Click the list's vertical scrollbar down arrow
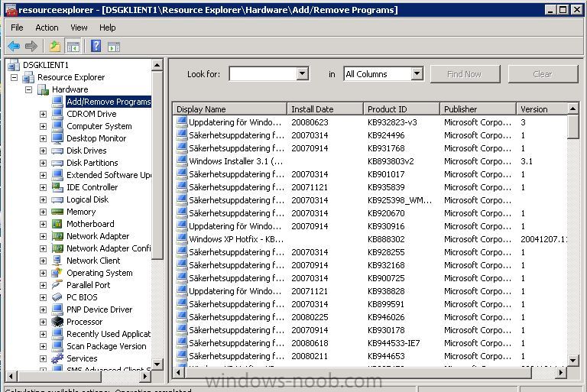Viewport: 587px width, 392px height. click(x=572, y=361)
